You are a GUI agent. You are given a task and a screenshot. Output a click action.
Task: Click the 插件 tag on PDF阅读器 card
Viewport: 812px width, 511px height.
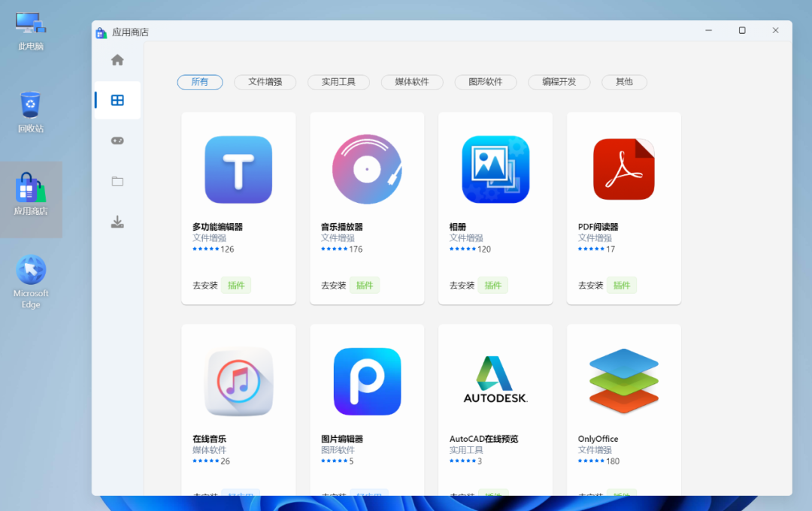click(x=622, y=285)
